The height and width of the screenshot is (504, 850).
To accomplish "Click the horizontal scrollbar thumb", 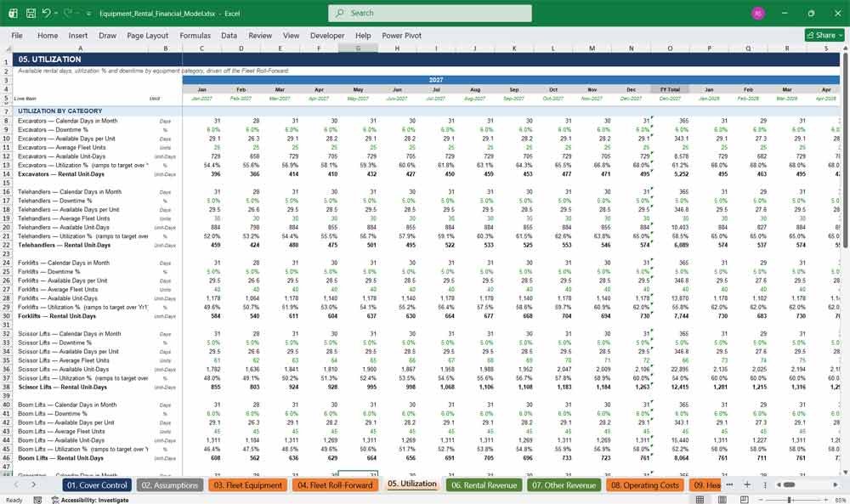I will pyautogui.click(x=790, y=484).
